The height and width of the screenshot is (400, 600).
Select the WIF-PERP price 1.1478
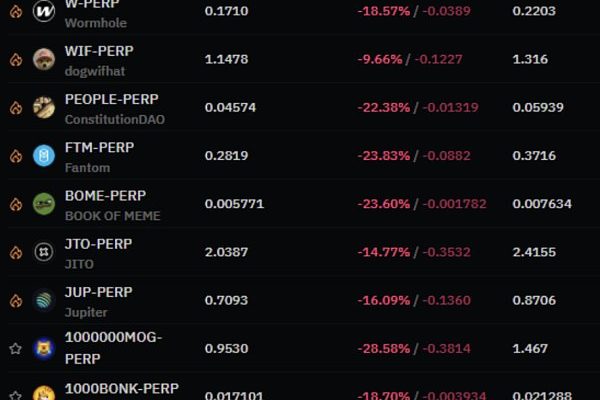coord(226,59)
